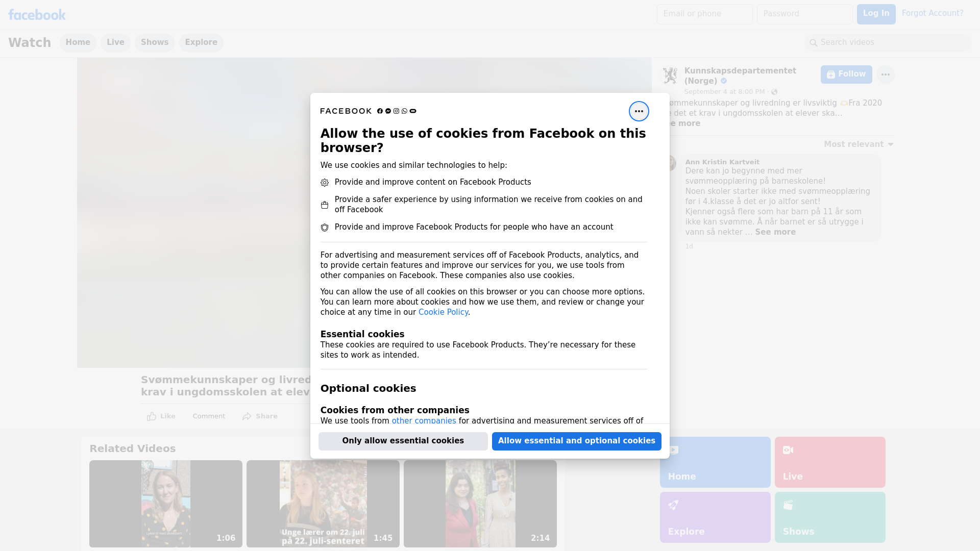Screen dimensions: 980x551
Task: Click the Essential cookies heading
Action: (362, 334)
